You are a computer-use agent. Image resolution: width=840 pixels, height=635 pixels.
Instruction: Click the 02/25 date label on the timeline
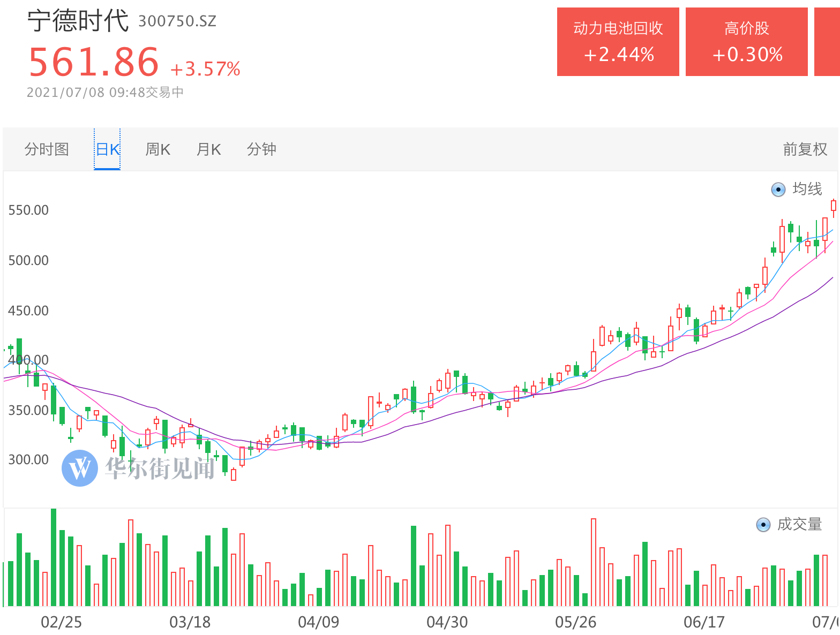pyautogui.click(x=62, y=622)
